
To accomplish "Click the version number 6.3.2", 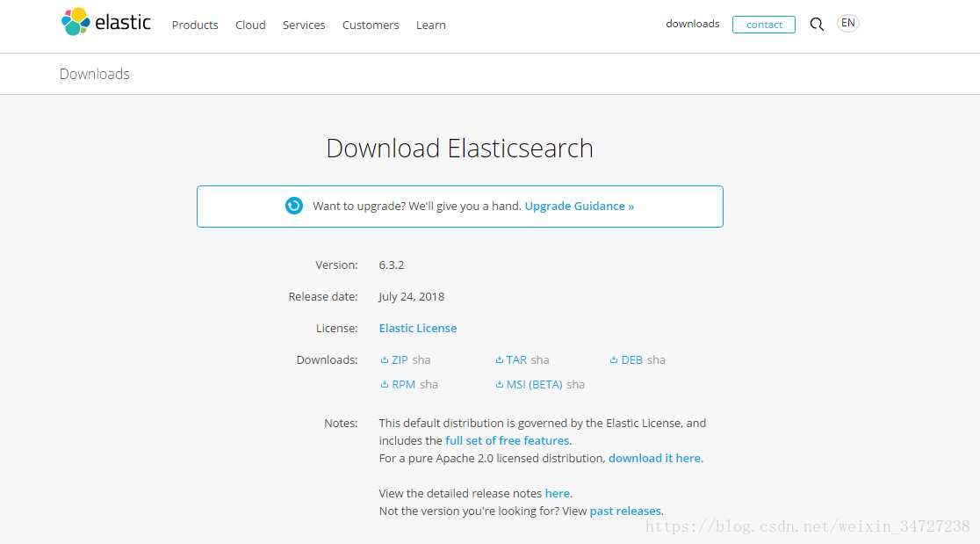I will [x=392, y=265].
